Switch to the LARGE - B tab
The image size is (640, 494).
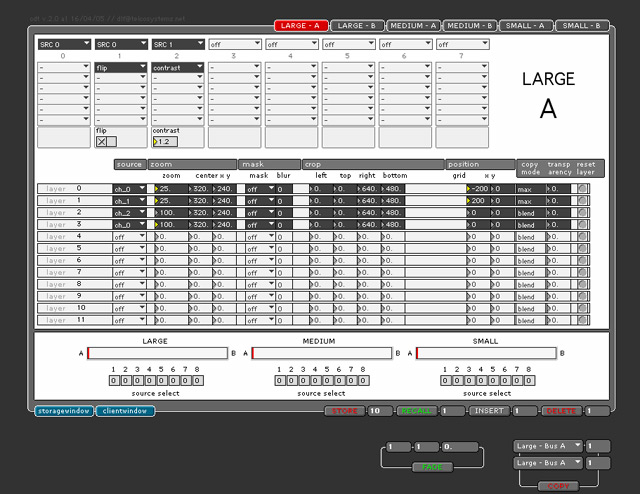[x=356, y=25]
